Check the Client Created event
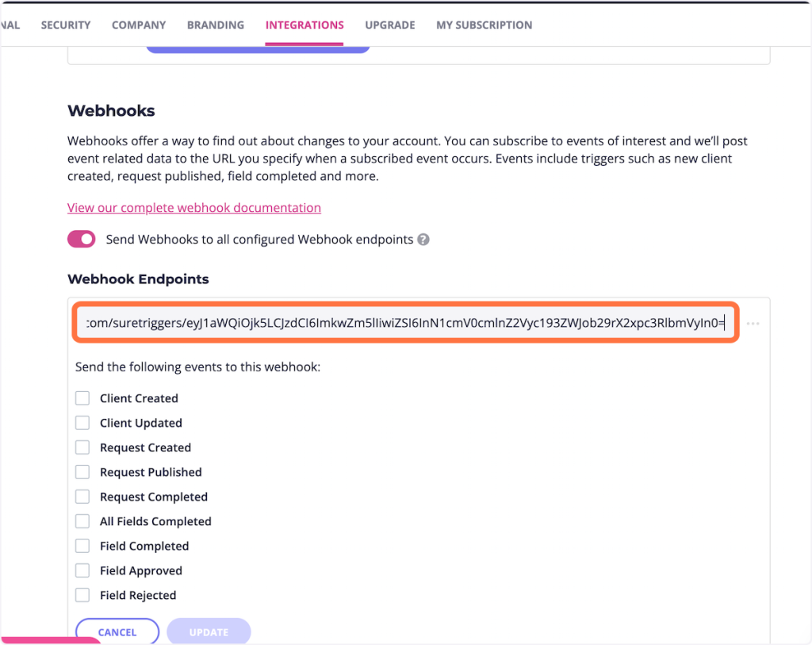812x645 pixels. point(82,398)
